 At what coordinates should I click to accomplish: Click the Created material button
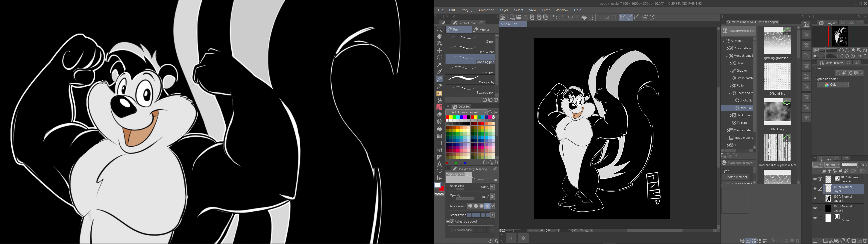[x=736, y=177]
